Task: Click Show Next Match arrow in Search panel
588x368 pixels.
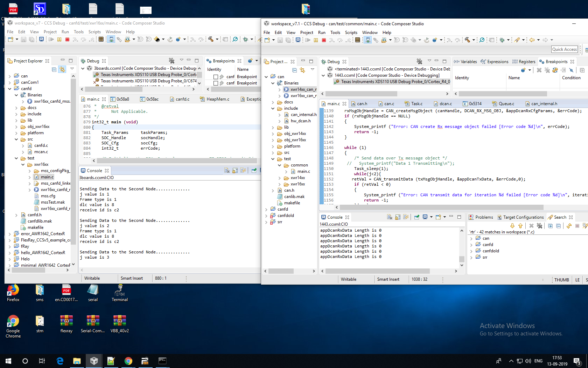Action: pyautogui.click(x=512, y=226)
